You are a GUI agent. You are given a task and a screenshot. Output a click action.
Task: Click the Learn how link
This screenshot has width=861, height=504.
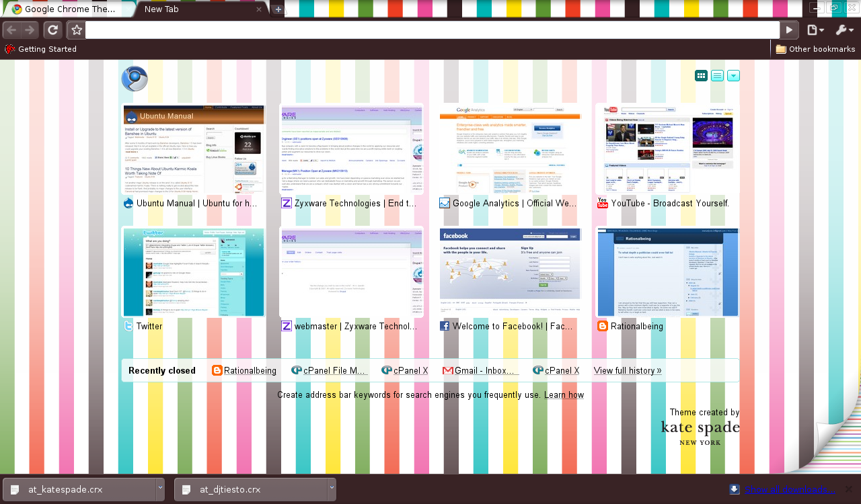click(x=564, y=394)
